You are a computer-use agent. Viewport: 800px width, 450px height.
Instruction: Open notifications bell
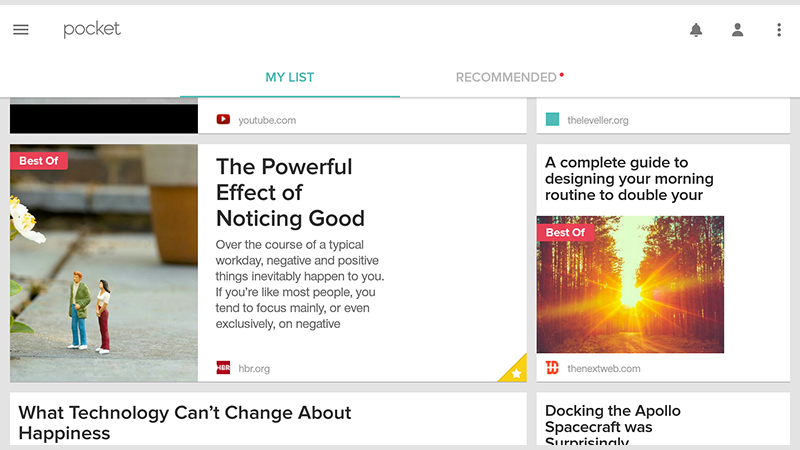coord(696,30)
